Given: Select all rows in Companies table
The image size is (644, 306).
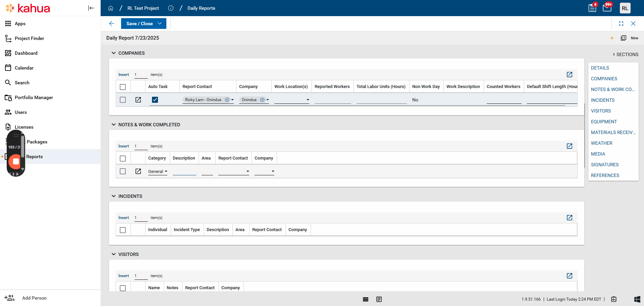Looking at the screenshot, I should pos(123,87).
